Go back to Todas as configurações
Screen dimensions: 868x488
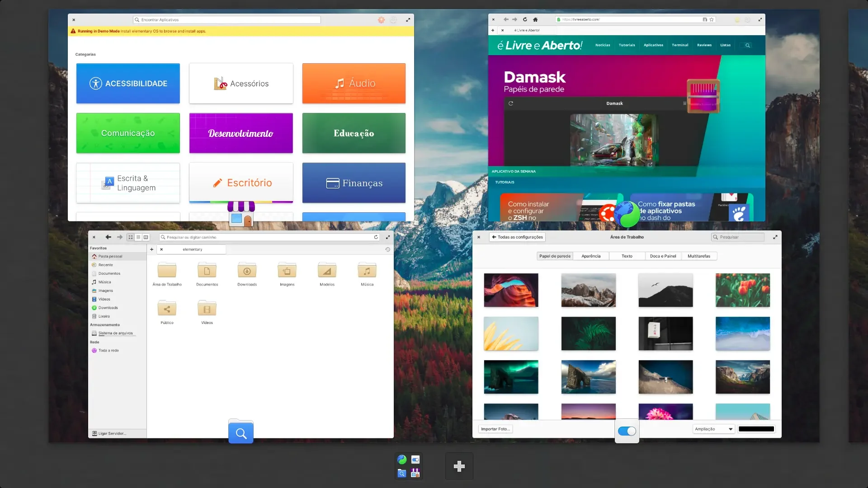click(517, 237)
